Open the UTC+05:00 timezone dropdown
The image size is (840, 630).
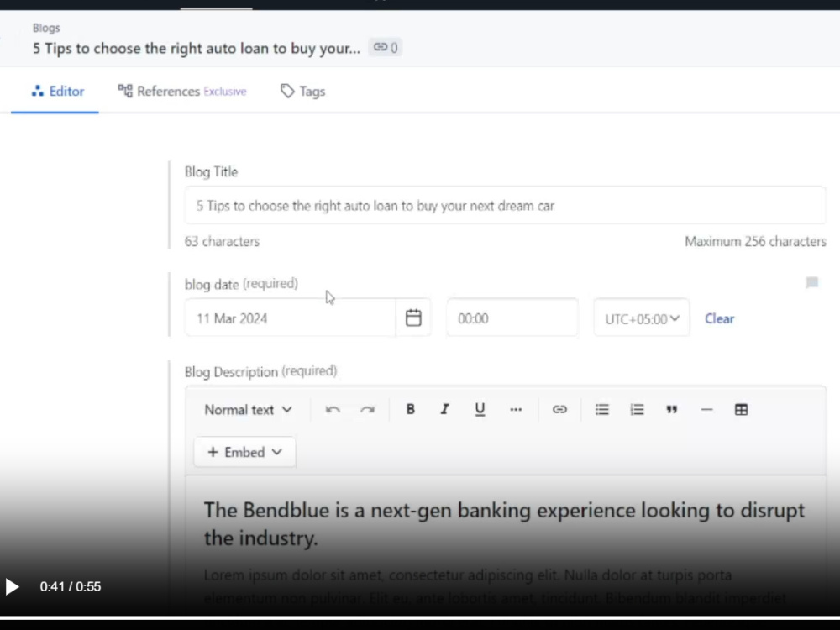[x=642, y=318]
